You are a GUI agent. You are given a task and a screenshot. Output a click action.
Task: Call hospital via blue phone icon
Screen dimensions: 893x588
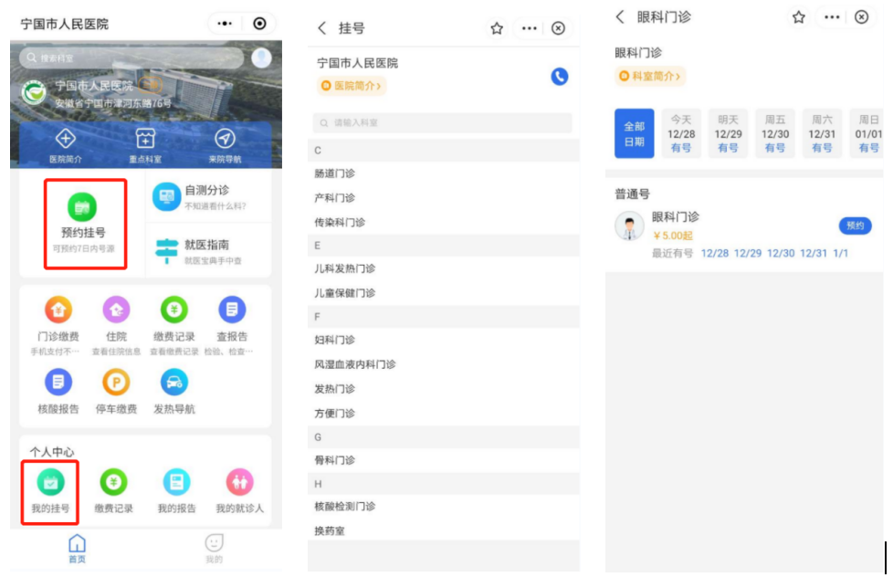point(560,77)
